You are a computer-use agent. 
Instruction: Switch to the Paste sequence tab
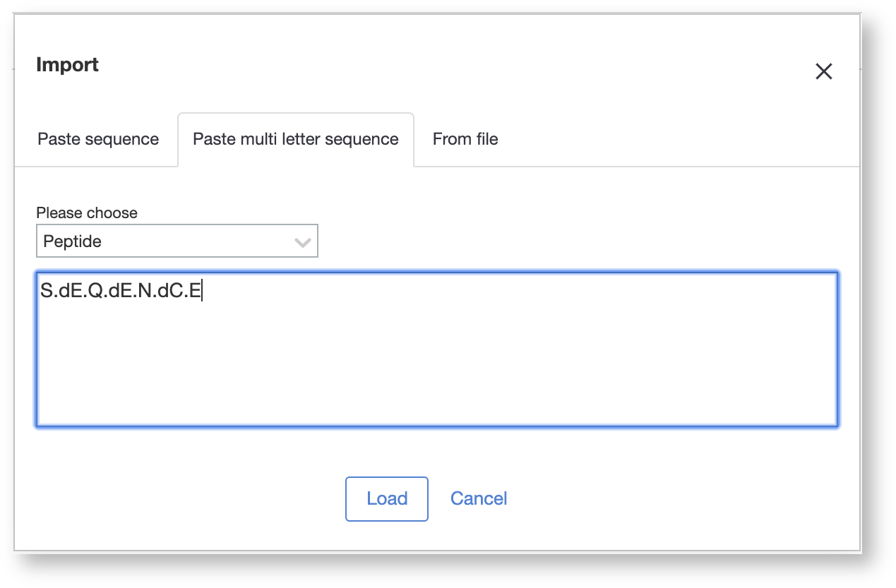[98, 139]
